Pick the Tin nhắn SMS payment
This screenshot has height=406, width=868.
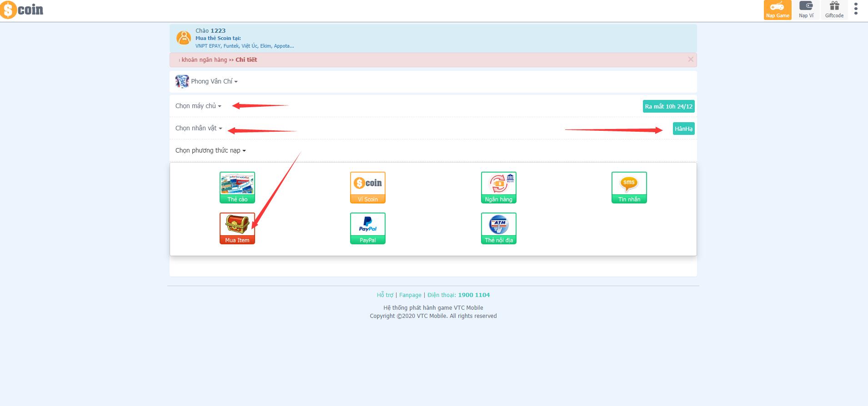[629, 187]
